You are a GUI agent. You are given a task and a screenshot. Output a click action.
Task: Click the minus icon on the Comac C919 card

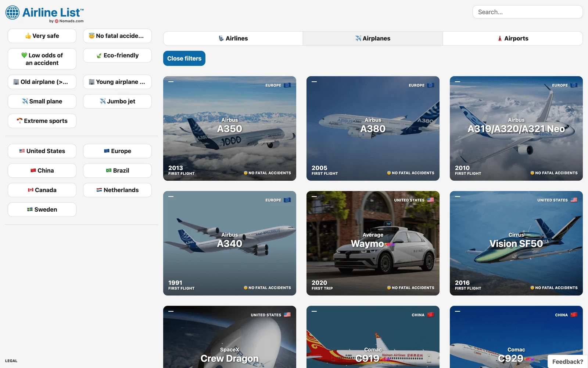tap(314, 311)
